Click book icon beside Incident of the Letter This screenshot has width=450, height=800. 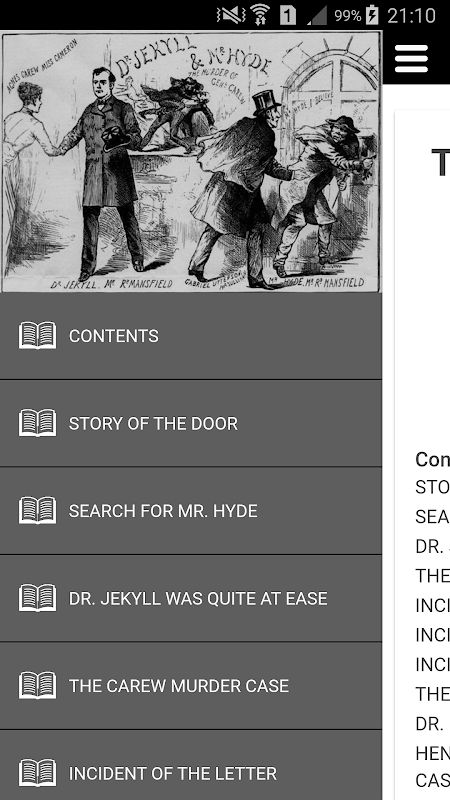(x=37, y=773)
